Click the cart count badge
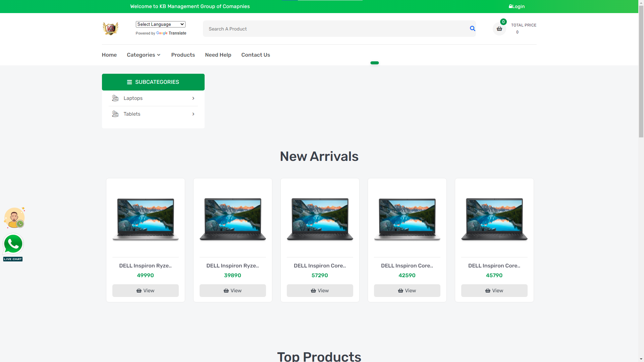Image resolution: width=644 pixels, height=362 pixels. click(503, 22)
